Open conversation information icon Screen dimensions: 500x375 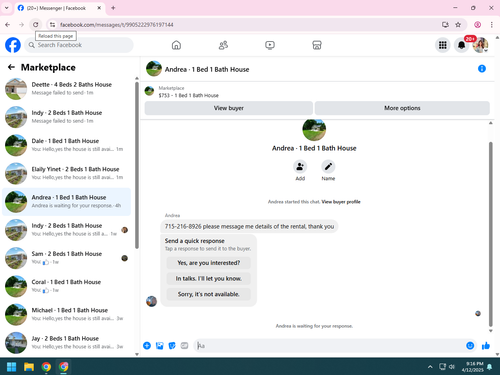pyautogui.click(x=482, y=69)
